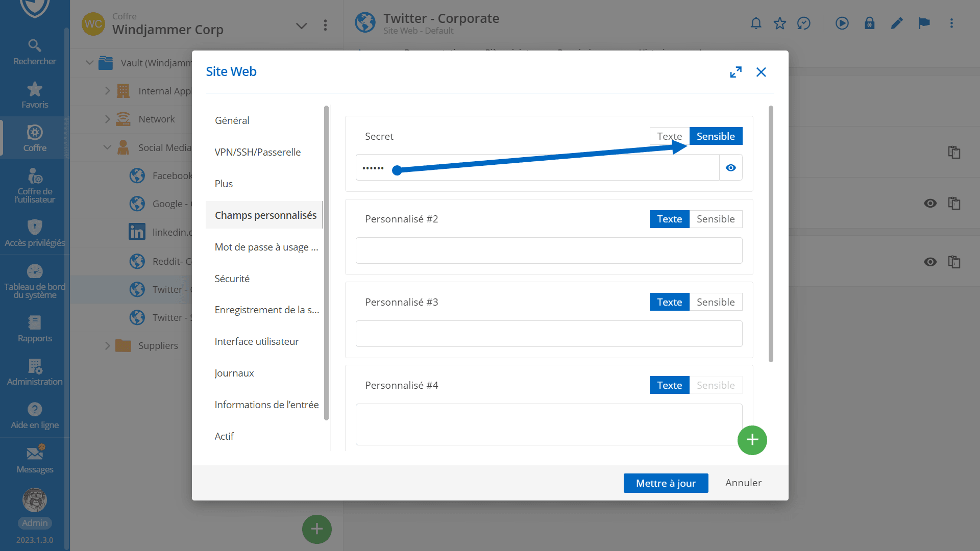Click inside the Personnalisé #3 text field
The height and width of the screenshot is (551, 980).
point(549,334)
